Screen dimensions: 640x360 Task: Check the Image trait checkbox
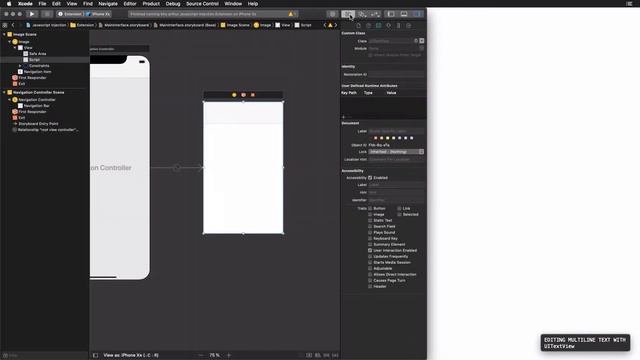(370, 214)
